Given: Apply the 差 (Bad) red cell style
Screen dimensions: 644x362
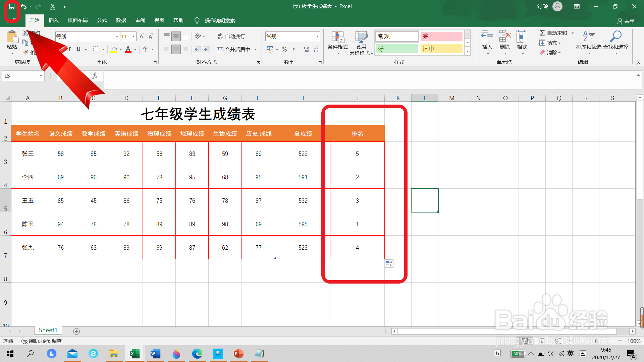Looking at the screenshot, I should (441, 37).
